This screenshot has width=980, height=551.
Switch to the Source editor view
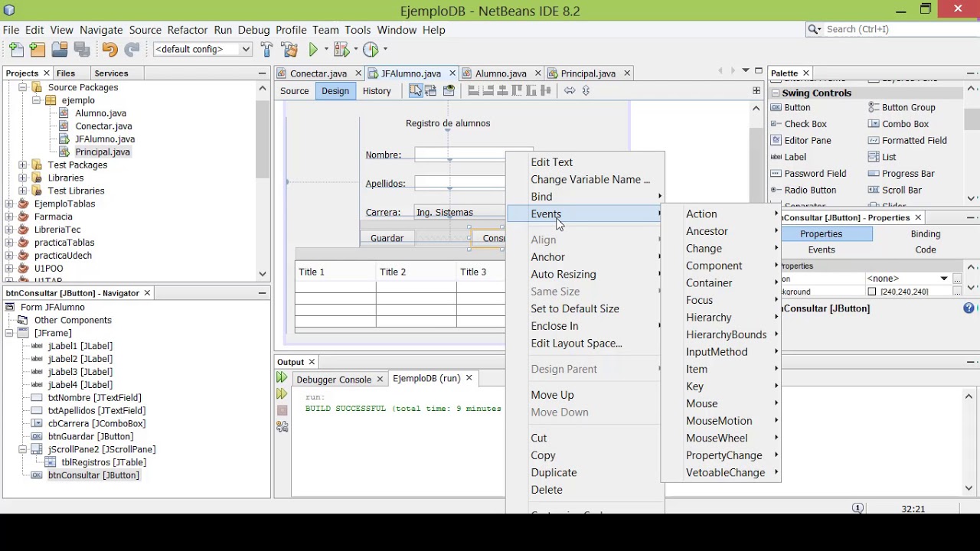294,90
